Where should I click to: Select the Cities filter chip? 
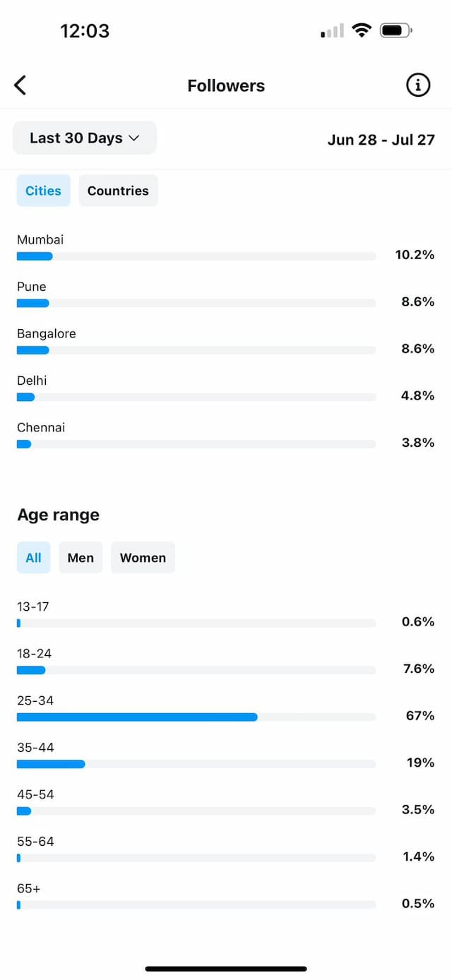point(43,191)
